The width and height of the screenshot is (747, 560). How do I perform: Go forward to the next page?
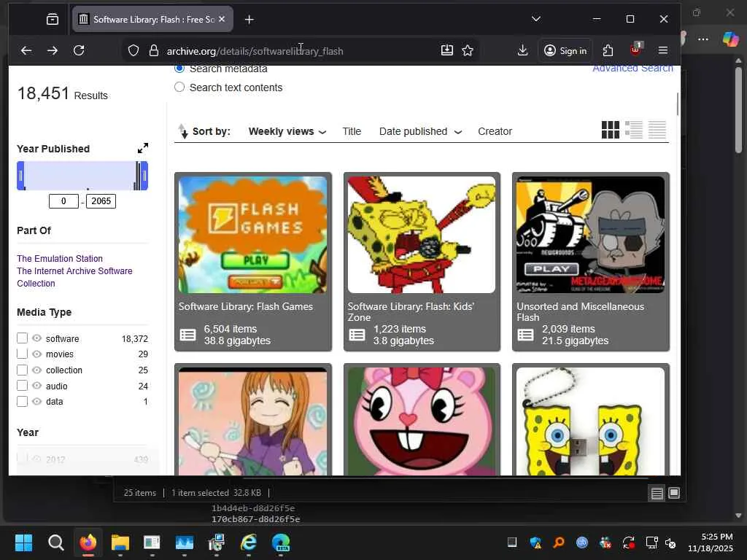[53, 50]
